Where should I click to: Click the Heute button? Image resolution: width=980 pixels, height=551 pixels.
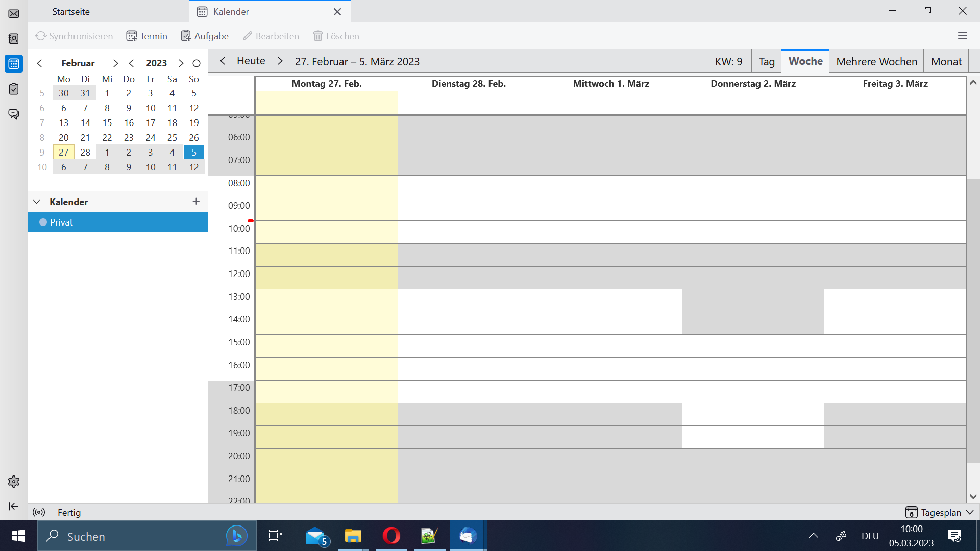coord(251,61)
